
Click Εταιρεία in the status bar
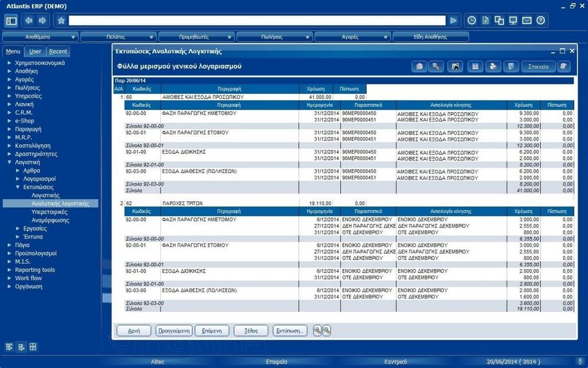(x=276, y=362)
